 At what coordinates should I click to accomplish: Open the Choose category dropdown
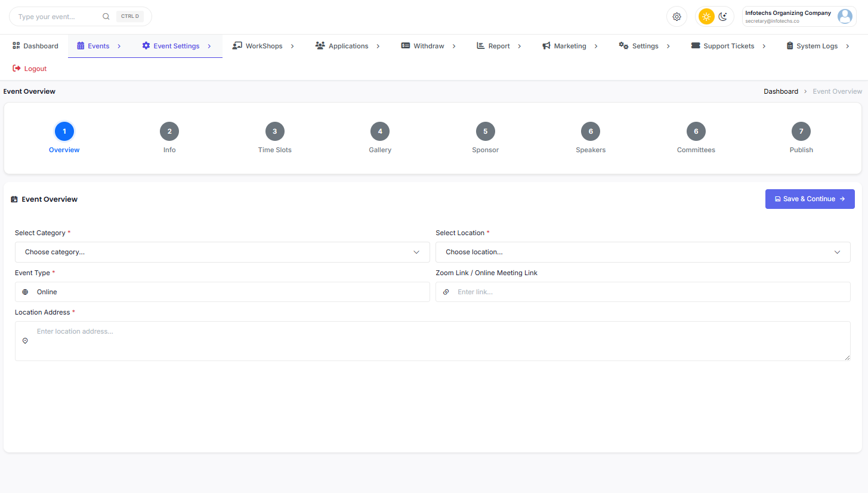[x=222, y=252]
